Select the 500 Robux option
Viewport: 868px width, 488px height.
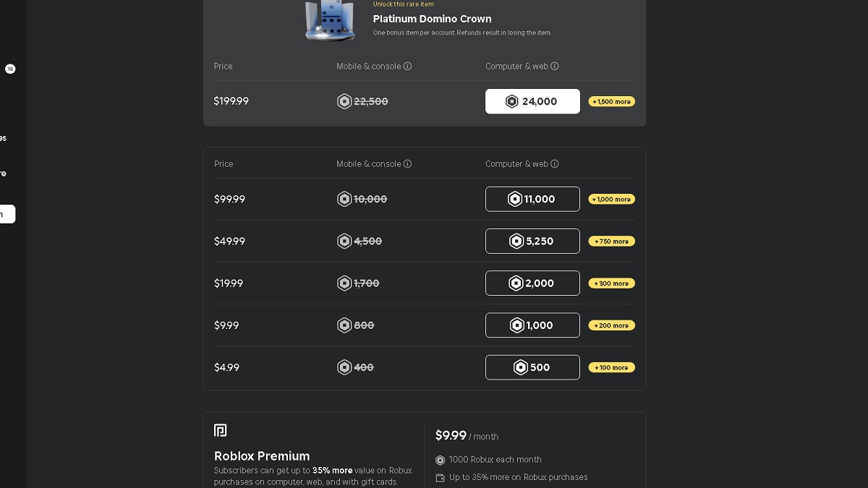532,367
